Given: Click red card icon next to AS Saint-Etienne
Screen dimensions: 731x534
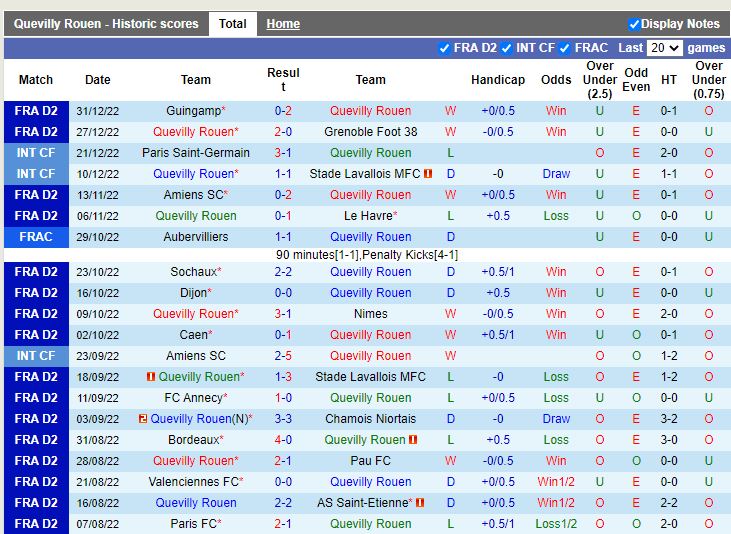Looking at the screenshot, I should tap(419, 503).
